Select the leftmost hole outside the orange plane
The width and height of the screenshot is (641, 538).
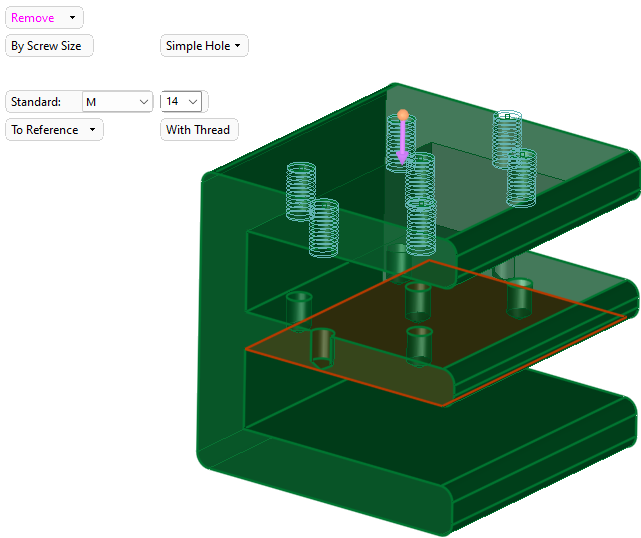point(299,307)
